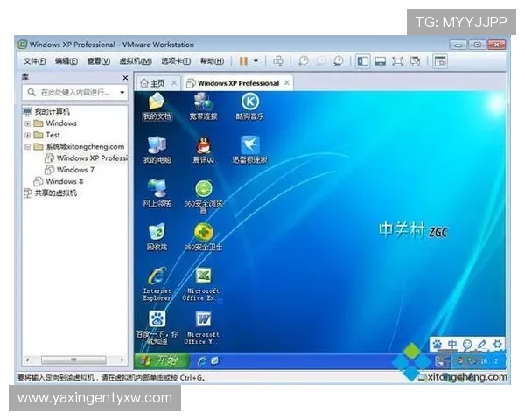Viewport: 525px width, 420px height.
Task: Select Windows 7 in the library tree
Action: [75, 170]
